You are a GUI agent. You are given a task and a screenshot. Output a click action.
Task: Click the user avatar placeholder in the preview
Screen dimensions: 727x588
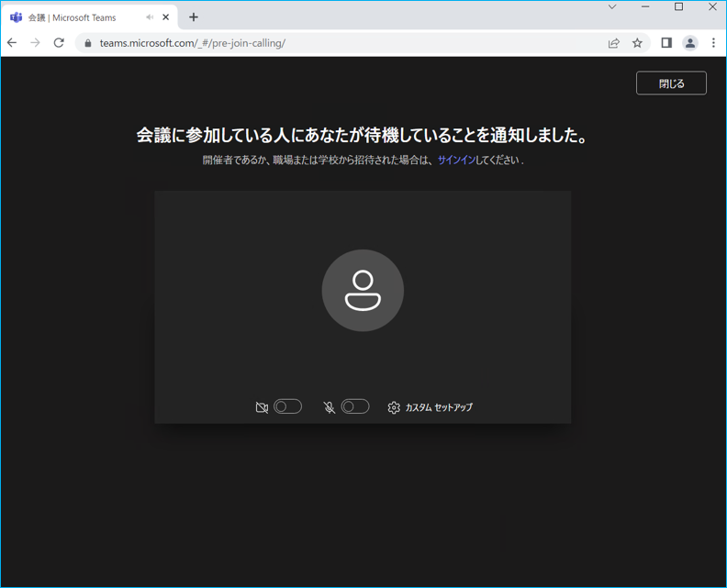(363, 291)
